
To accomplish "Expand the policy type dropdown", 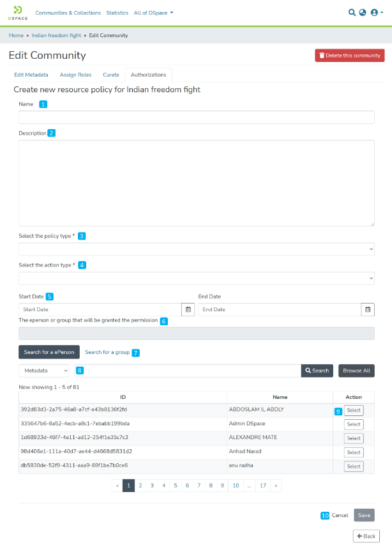I will pos(196,249).
